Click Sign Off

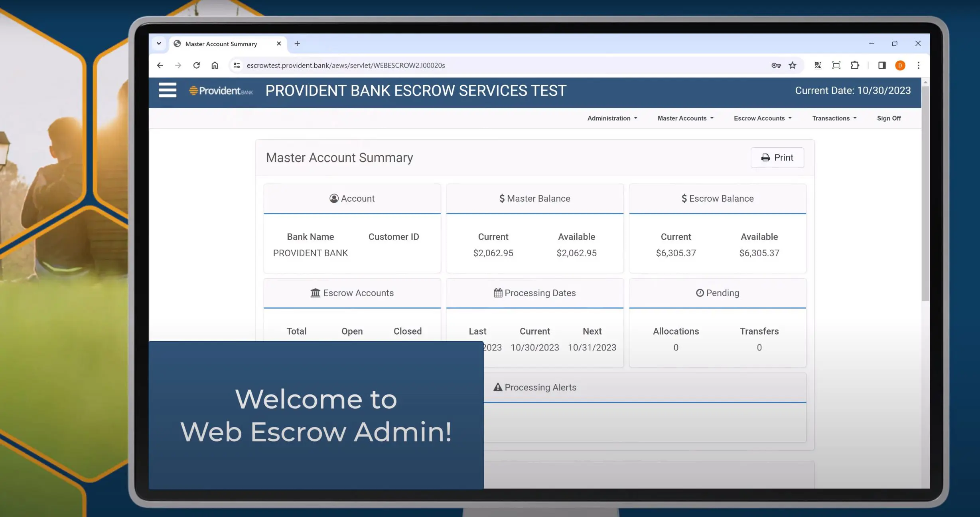889,118
